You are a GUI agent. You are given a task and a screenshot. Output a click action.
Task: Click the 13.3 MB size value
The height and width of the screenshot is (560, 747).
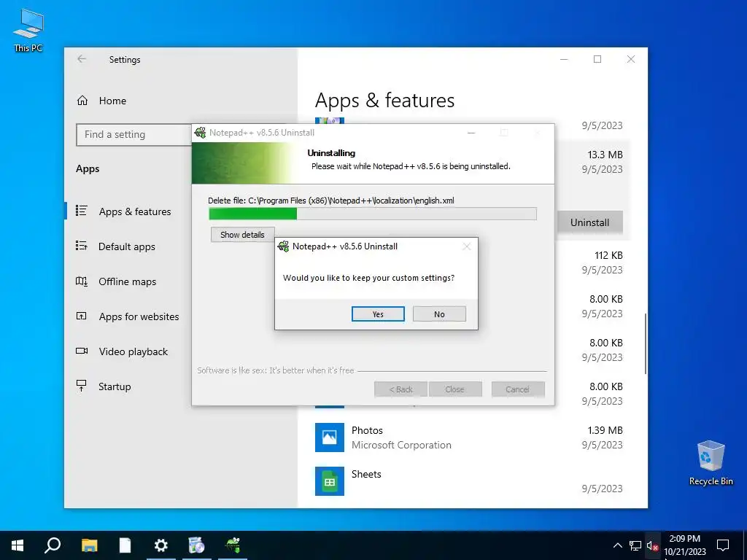click(605, 155)
